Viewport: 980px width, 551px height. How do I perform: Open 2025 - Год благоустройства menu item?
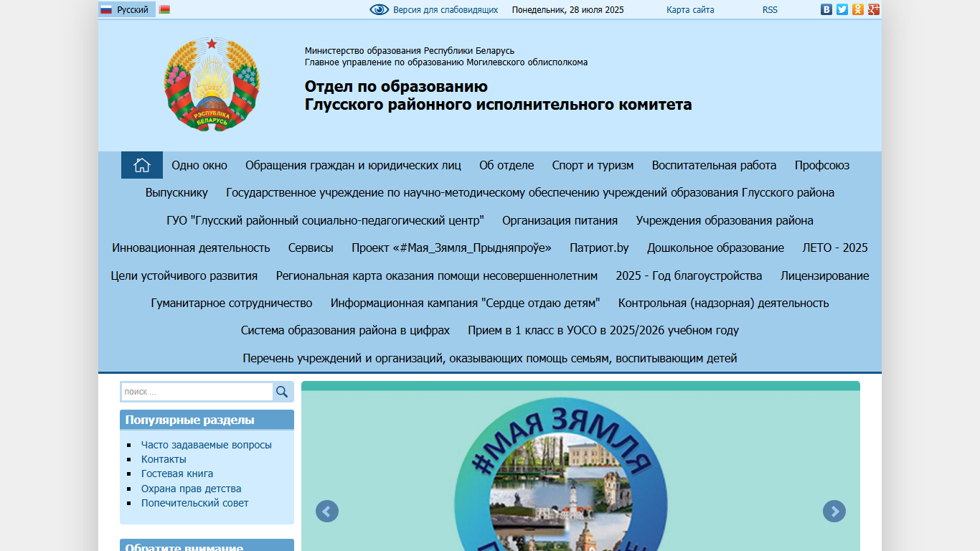[x=689, y=275]
